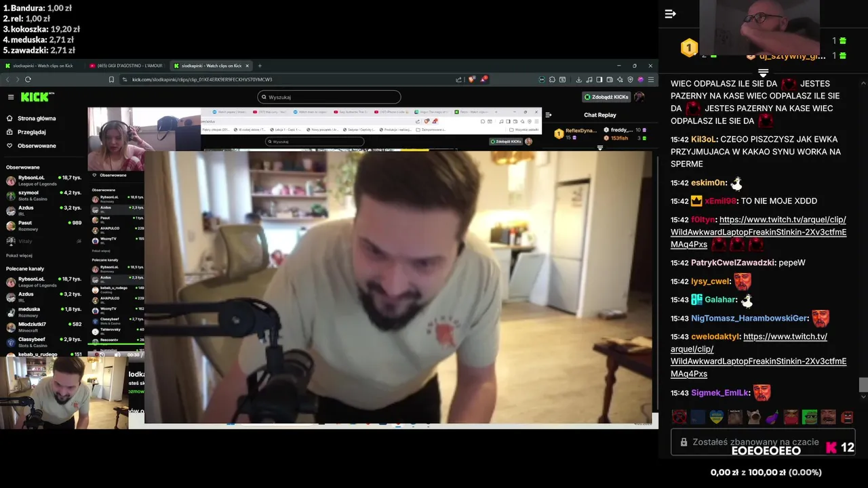Click the Strona główna home icon
The width and height of the screenshot is (868, 488).
[9, 119]
